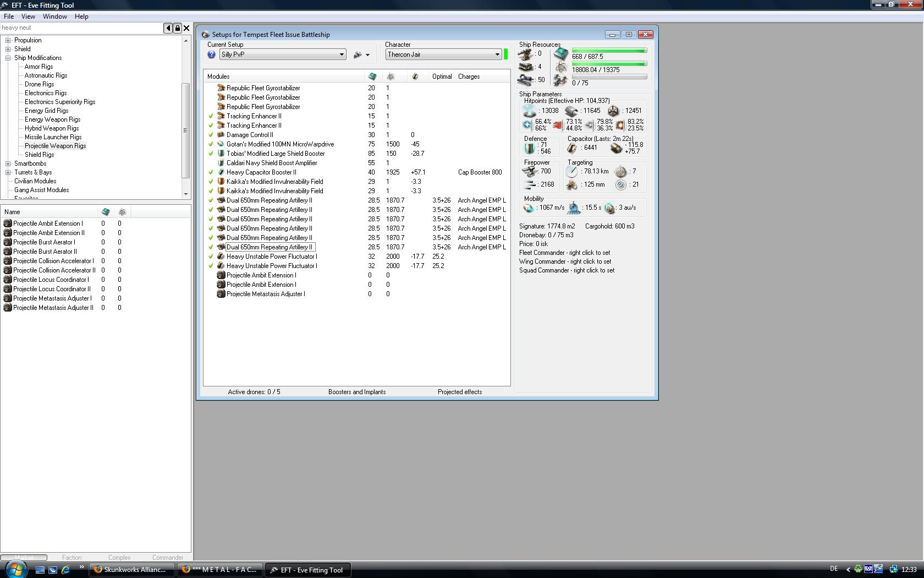924x578 pixels.
Task: Collapse the Ship Modifications tree node
Action: [x=8, y=58]
